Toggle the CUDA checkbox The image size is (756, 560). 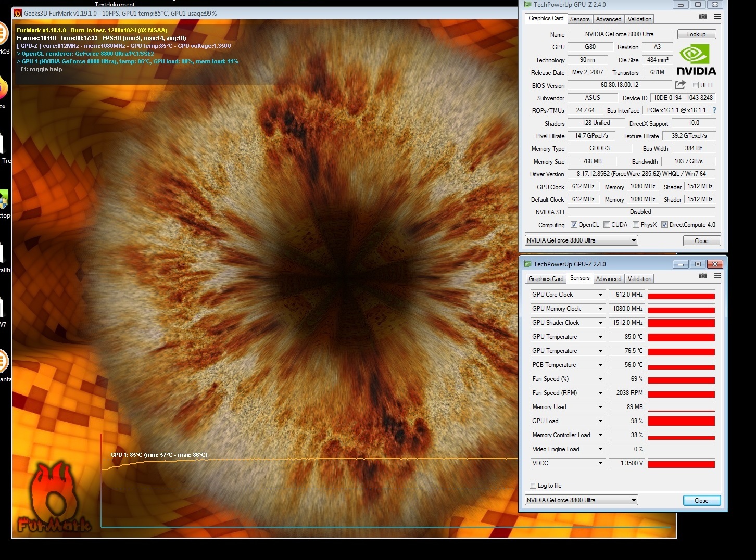click(607, 225)
